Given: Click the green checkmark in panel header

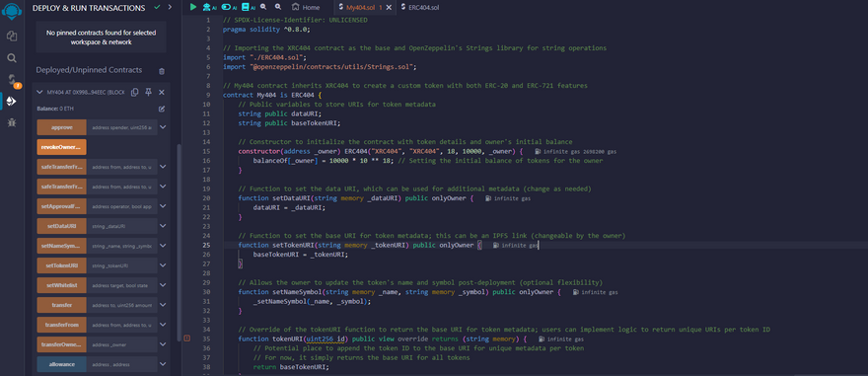Looking at the screenshot, I should click(157, 8).
